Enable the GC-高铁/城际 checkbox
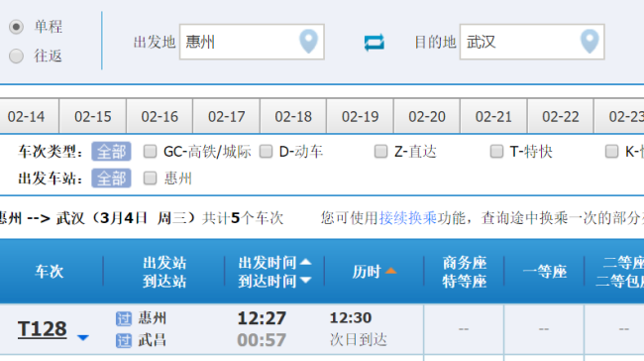The height and width of the screenshot is (361, 644). point(150,152)
